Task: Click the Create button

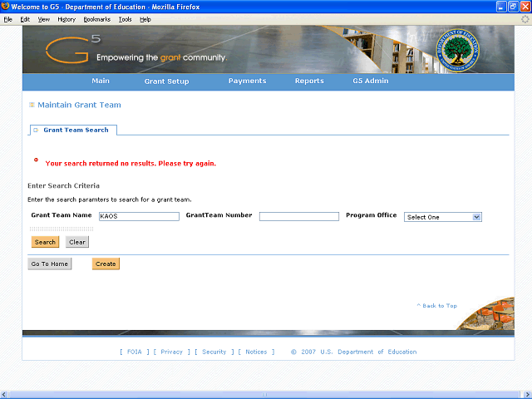Action: [106, 264]
